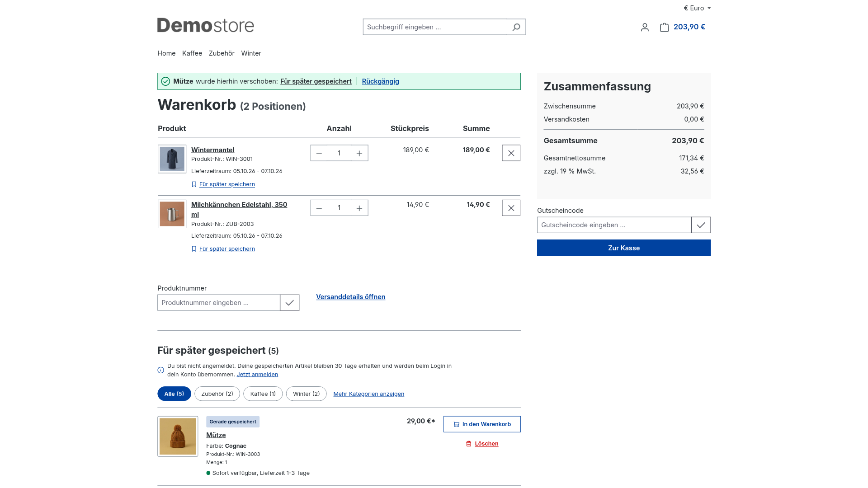The width and height of the screenshot is (868, 488).
Task: Remove Wintermantel from the cart
Action: tap(511, 153)
